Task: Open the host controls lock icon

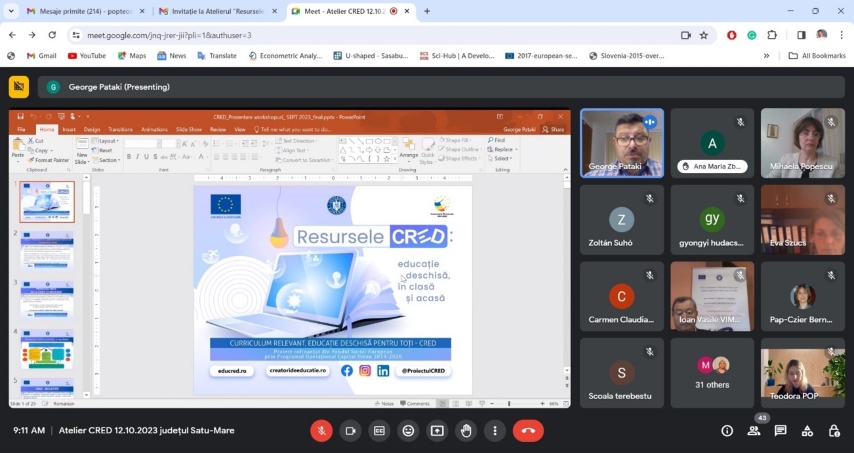Action: [x=833, y=431]
